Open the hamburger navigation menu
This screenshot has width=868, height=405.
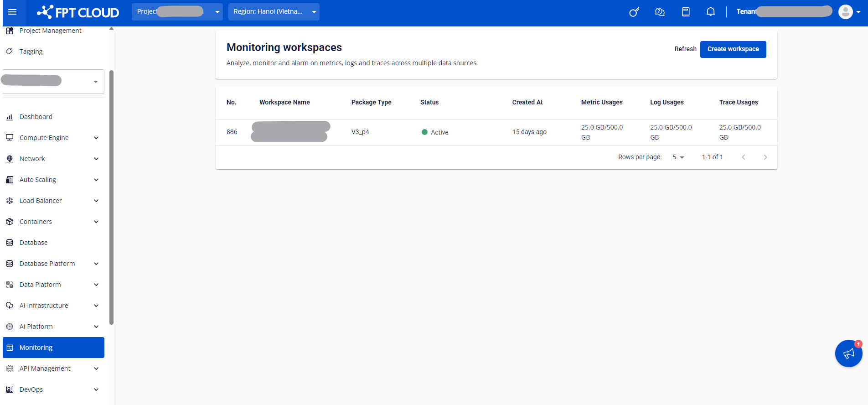12,12
